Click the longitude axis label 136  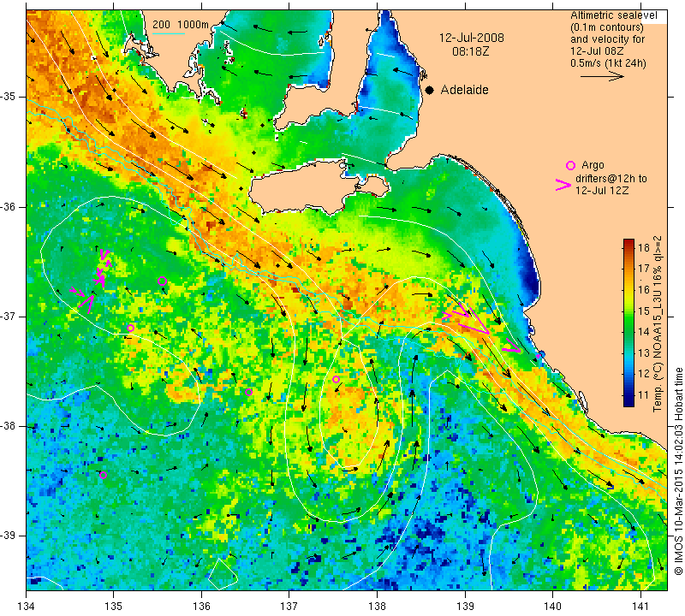(x=201, y=607)
